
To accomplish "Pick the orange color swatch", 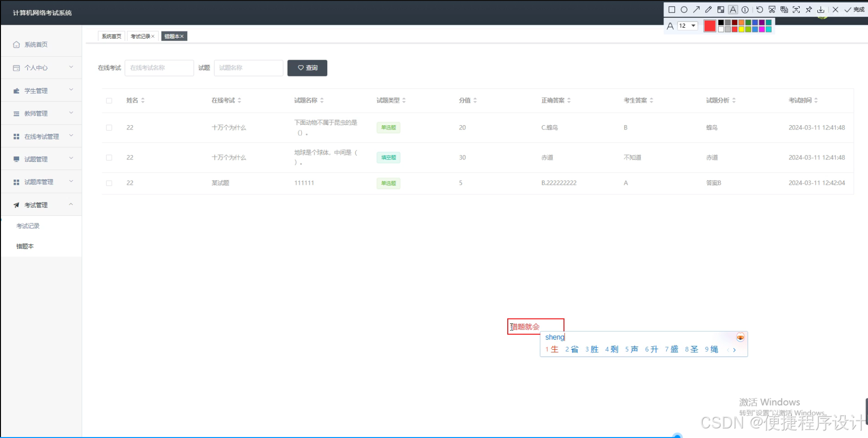I will [x=741, y=22].
